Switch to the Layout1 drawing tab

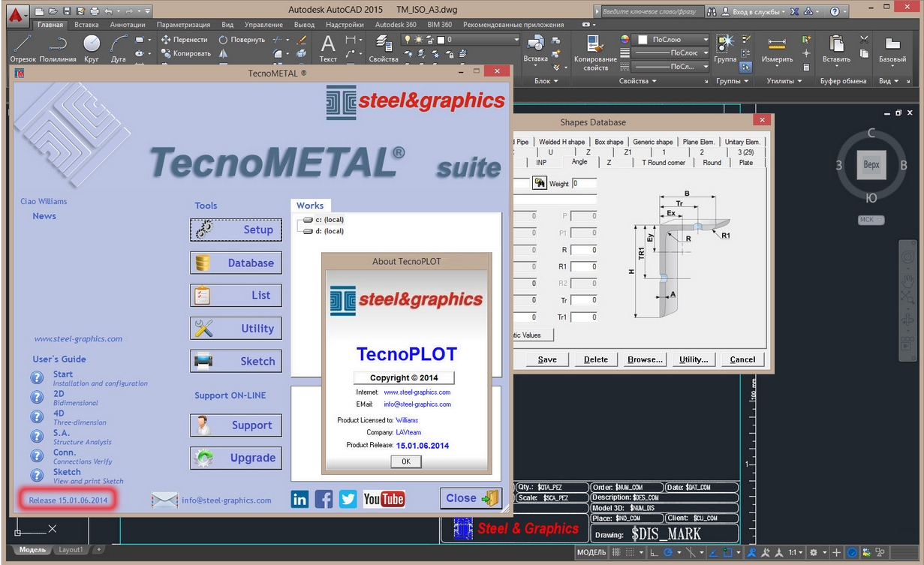pos(71,549)
